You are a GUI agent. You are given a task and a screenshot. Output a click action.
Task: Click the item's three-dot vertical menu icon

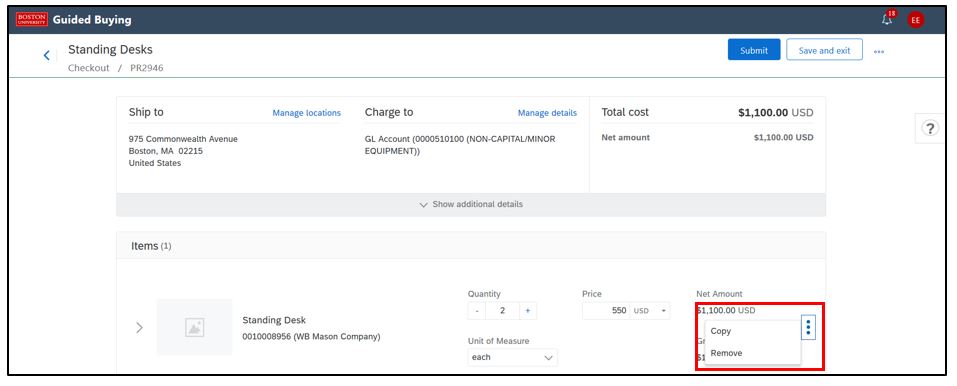pyautogui.click(x=808, y=328)
